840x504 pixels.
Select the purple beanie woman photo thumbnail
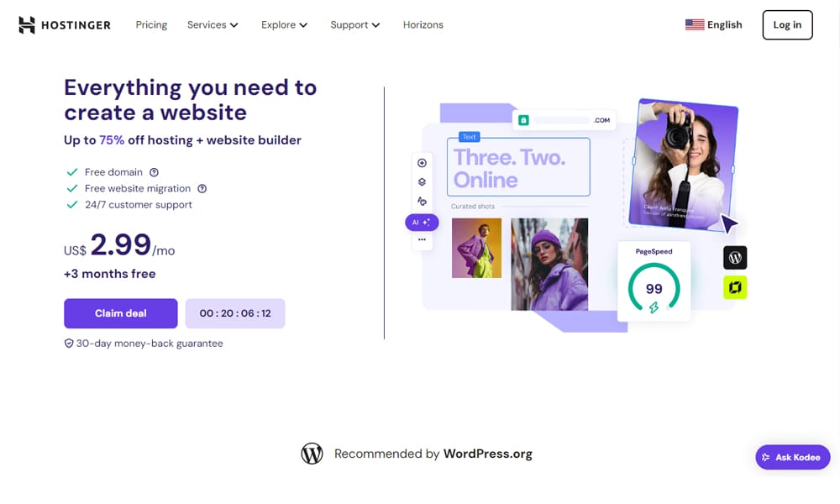point(549,264)
